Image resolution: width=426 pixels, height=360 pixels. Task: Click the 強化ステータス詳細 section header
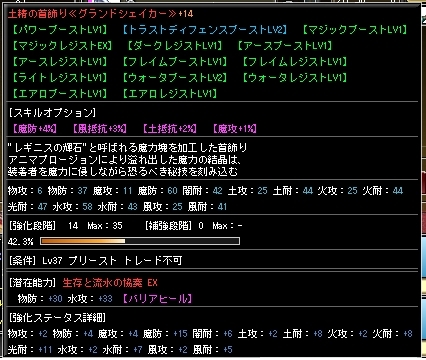pos(57,318)
